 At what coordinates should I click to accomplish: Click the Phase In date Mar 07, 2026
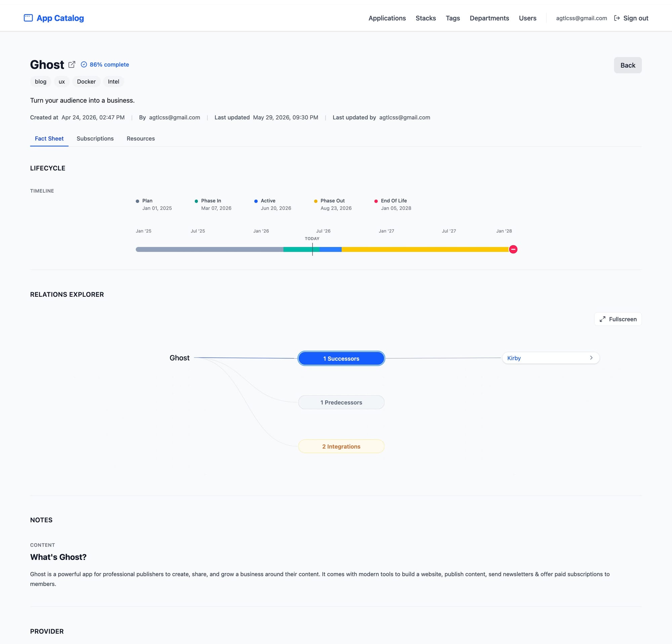[x=216, y=208]
